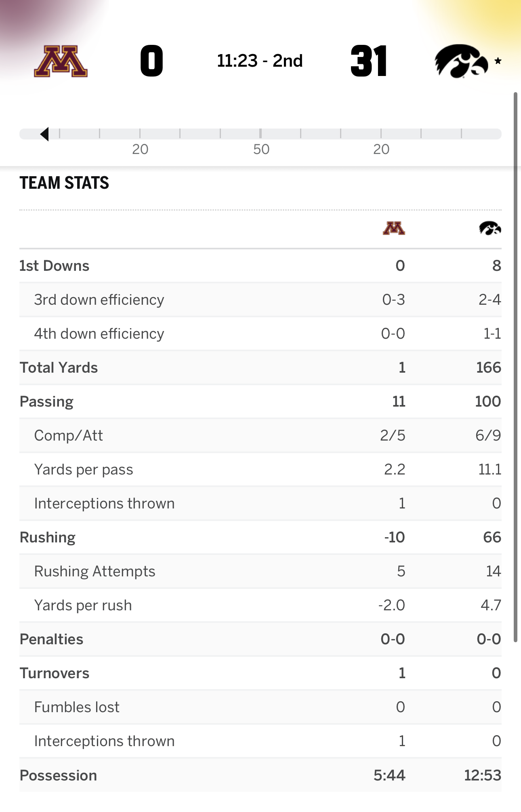Tap the Minnesota Gophers logo in the scoreboard
This screenshot has width=521, height=812.
click(x=61, y=61)
